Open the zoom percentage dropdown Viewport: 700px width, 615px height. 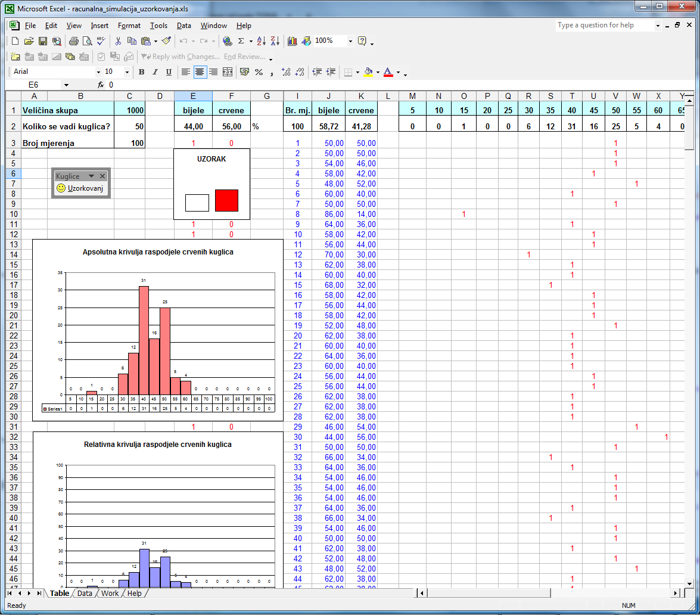pos(350,41)
